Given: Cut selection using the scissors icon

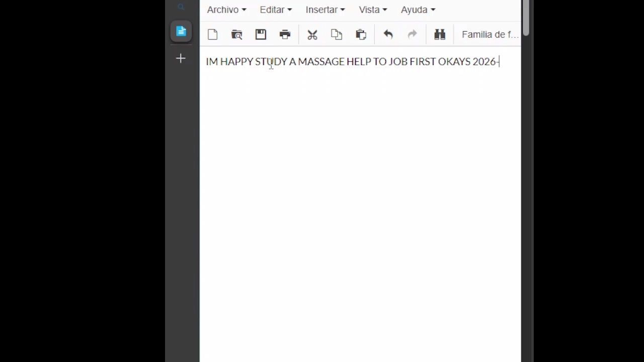Looking at the screenshot, I should point(312,35).
